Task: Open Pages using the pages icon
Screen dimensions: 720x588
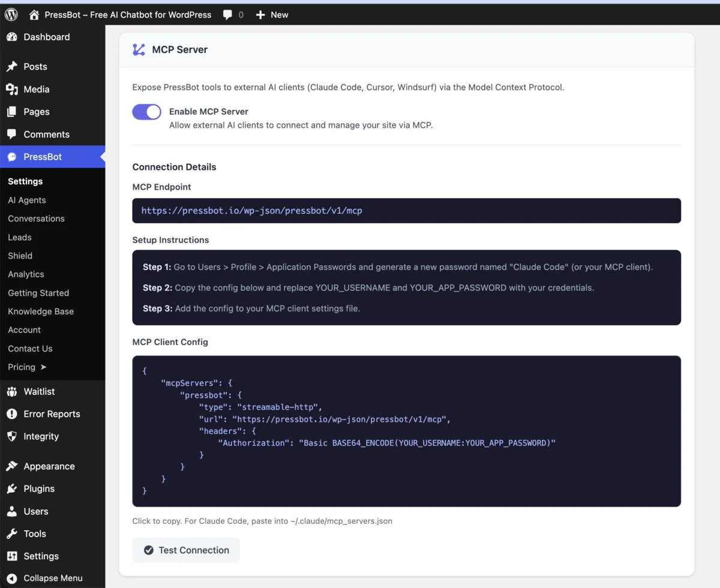Action: pyautogui.click(x=12, y=112)
